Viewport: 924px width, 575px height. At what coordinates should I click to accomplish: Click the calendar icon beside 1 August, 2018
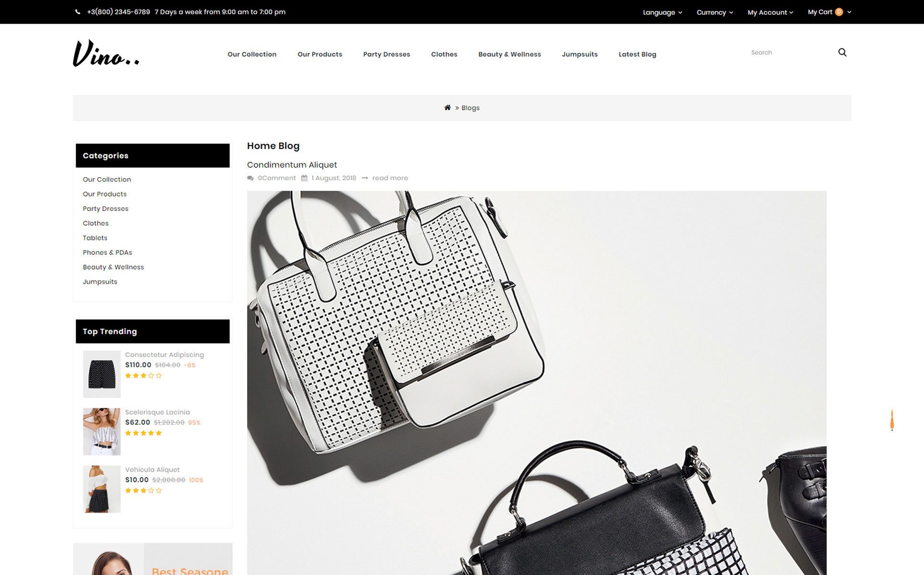[304, 178]
